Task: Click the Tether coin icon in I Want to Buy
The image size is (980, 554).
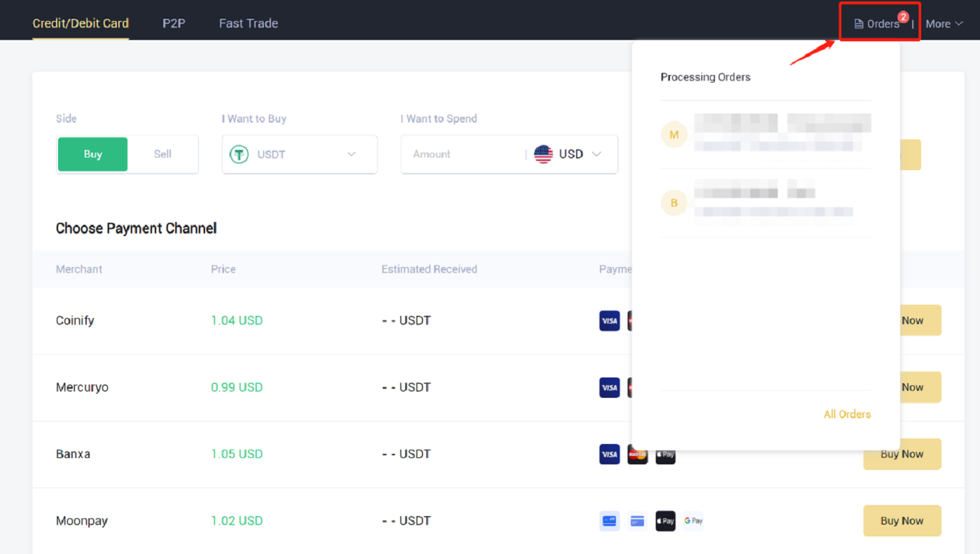Action: [x=239, y=154]
